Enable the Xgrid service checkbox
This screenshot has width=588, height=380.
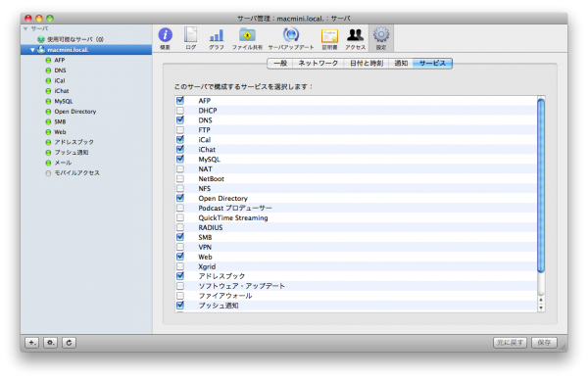[x=180, y=266]
